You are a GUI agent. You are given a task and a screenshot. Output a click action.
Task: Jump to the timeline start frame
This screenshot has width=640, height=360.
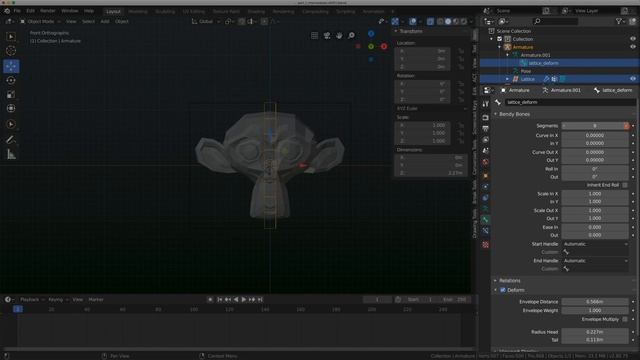point(219,300)
